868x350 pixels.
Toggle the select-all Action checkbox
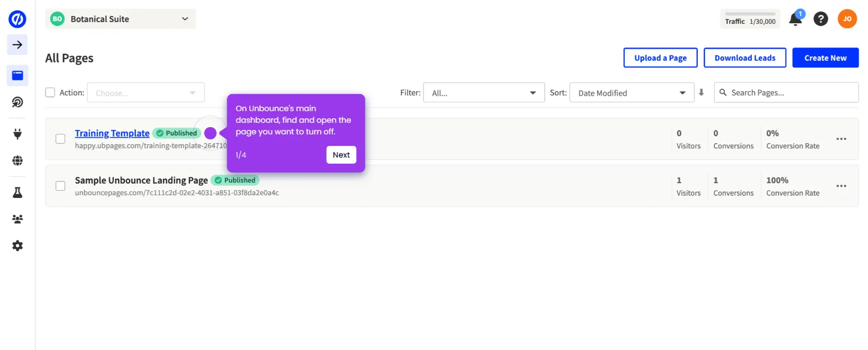[50, 92]
